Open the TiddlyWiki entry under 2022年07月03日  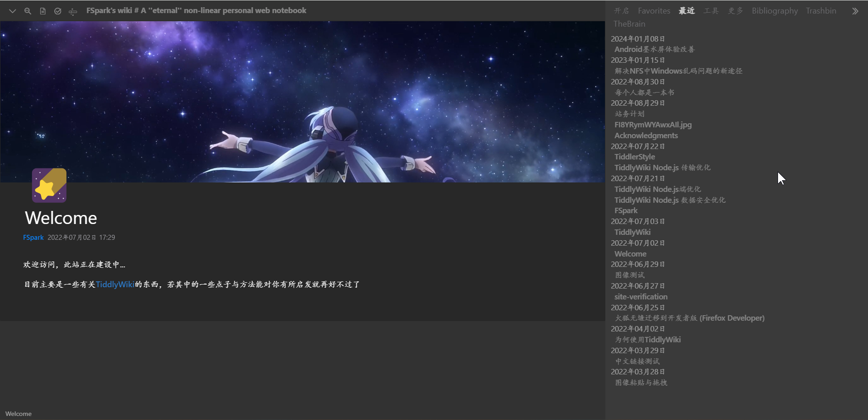pos(632,232)
